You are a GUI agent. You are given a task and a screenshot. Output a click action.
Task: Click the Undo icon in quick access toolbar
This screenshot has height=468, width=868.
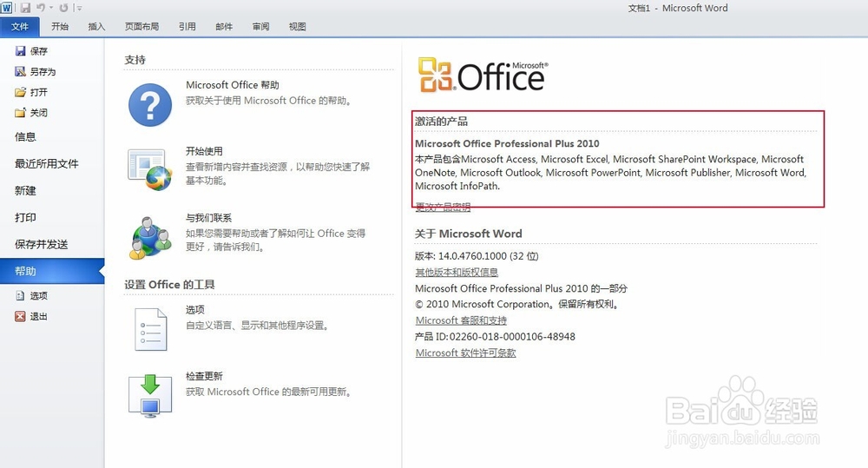click(x=41, y=8)
